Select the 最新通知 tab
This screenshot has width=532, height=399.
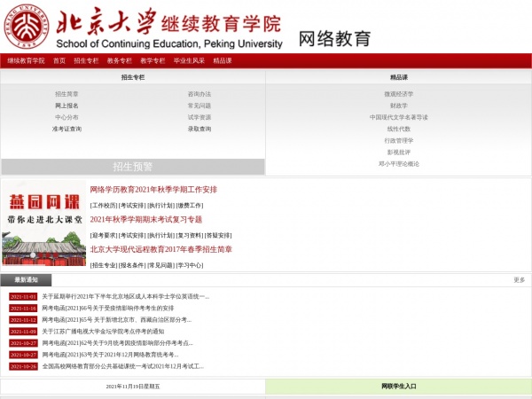(26, 280)
